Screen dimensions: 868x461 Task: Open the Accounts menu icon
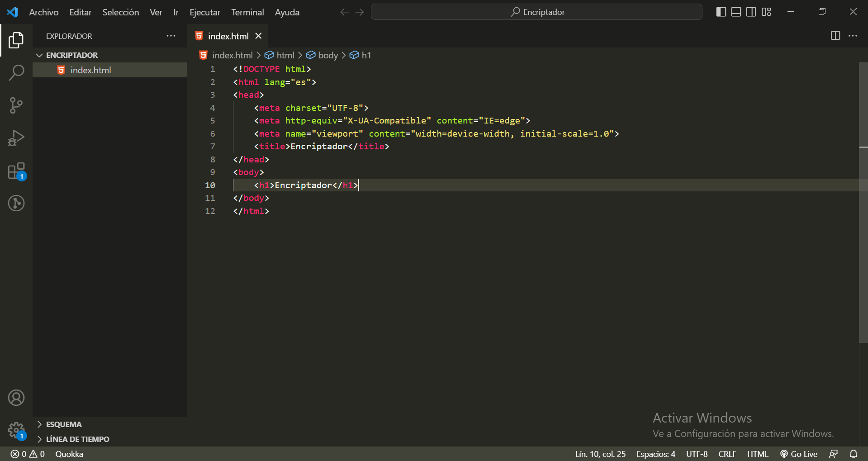click(x=16, y=398)
